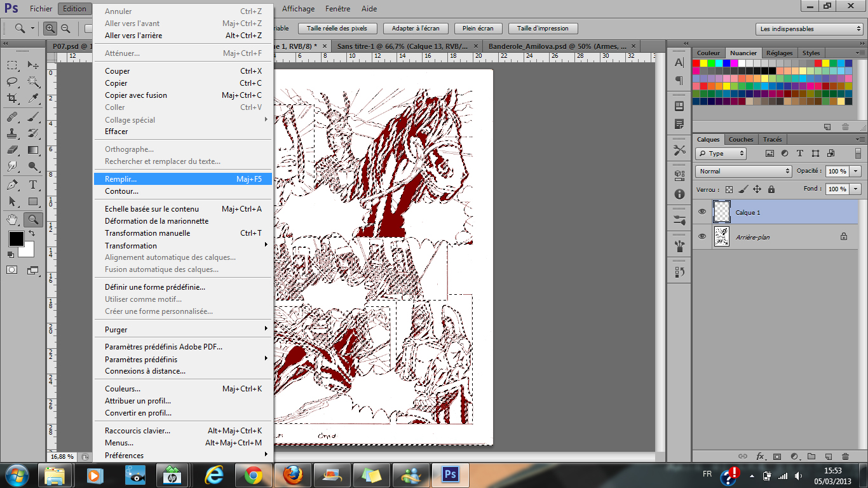868x488 pixels.
Task: Toggle Quick Mask mode
Action: click(12, 270)
